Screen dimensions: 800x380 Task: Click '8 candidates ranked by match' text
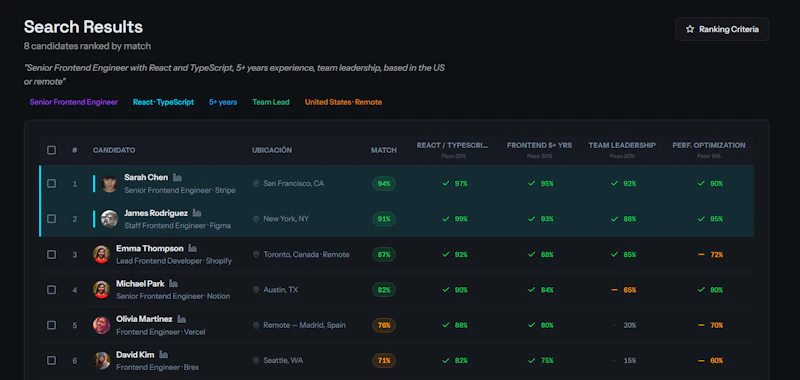[87, 46]
